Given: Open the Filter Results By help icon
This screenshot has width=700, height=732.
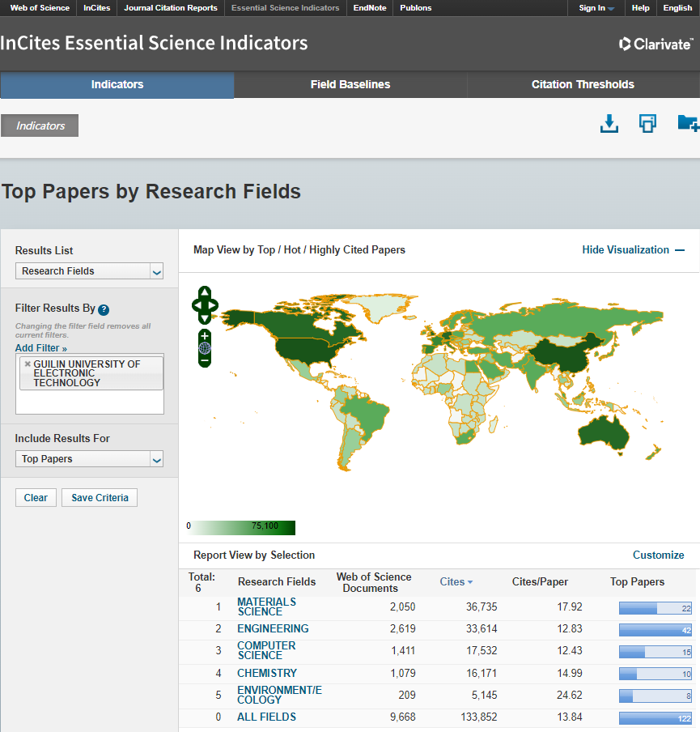Looking at the screenshot, I should (104, 309).
